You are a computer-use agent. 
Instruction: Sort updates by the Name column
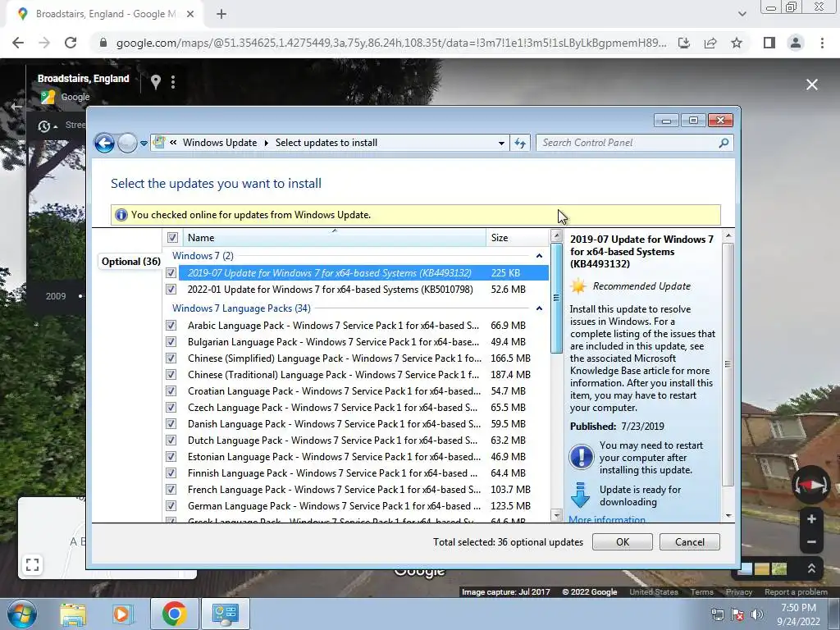coord(335,237)
